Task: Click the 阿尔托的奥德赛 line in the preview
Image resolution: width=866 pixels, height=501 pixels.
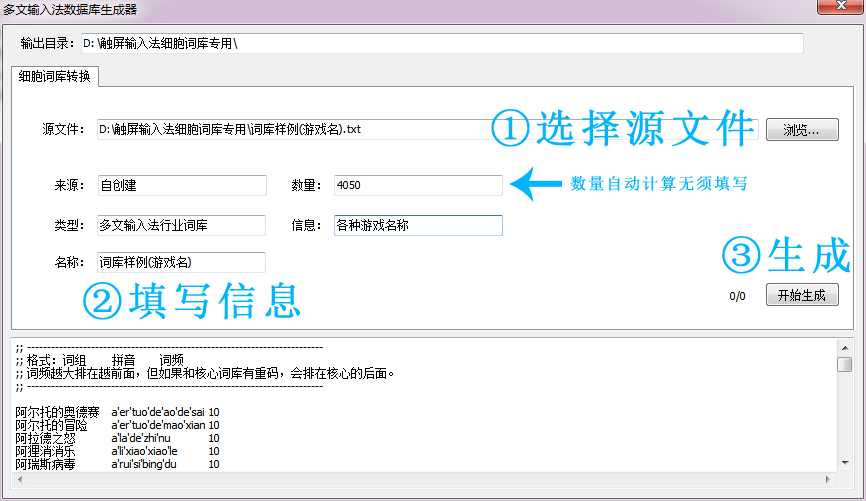Action: pyautogui.click(x=58, y=412)
